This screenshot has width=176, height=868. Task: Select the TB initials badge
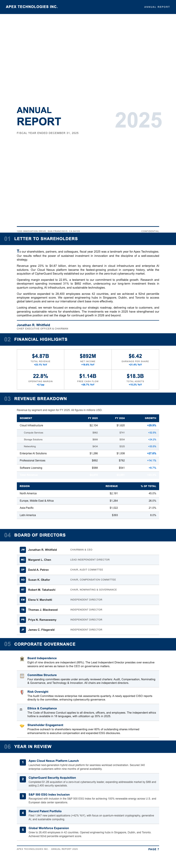click(x=23, y=610)
